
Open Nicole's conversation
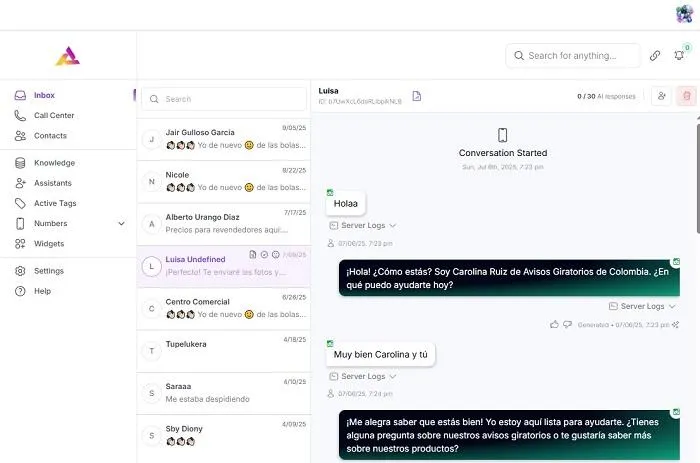(x=224, y=181)
